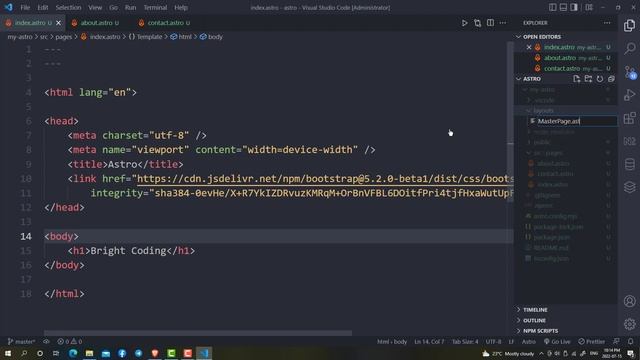
Task: Open Run and Debug view
Action: (x=629, y=95)
